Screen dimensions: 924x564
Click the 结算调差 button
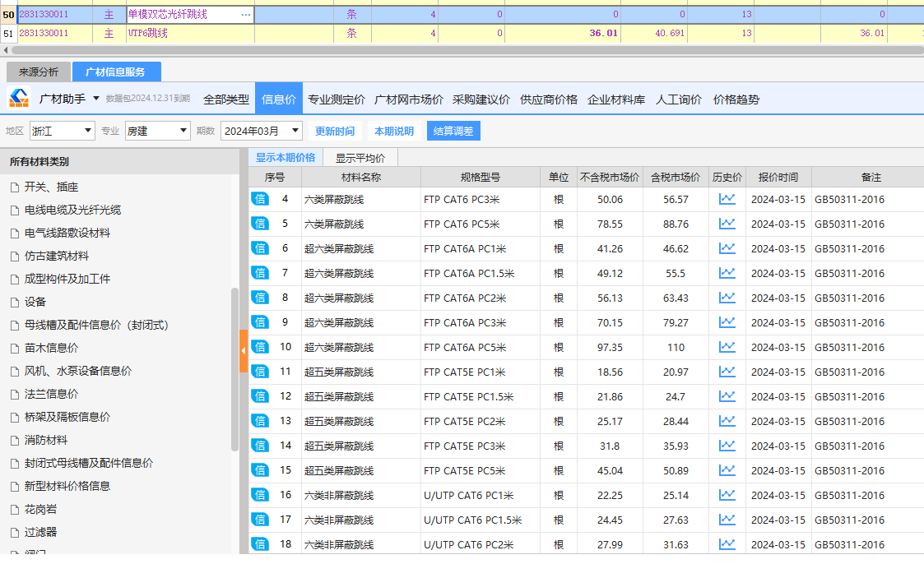click(453, 131)
